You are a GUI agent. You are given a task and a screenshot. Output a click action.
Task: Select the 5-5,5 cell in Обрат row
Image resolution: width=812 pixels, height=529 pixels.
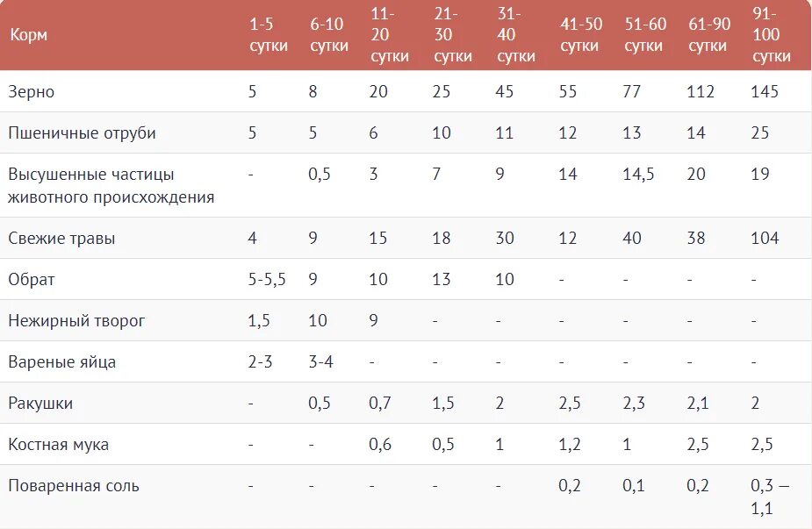[267, 280]
